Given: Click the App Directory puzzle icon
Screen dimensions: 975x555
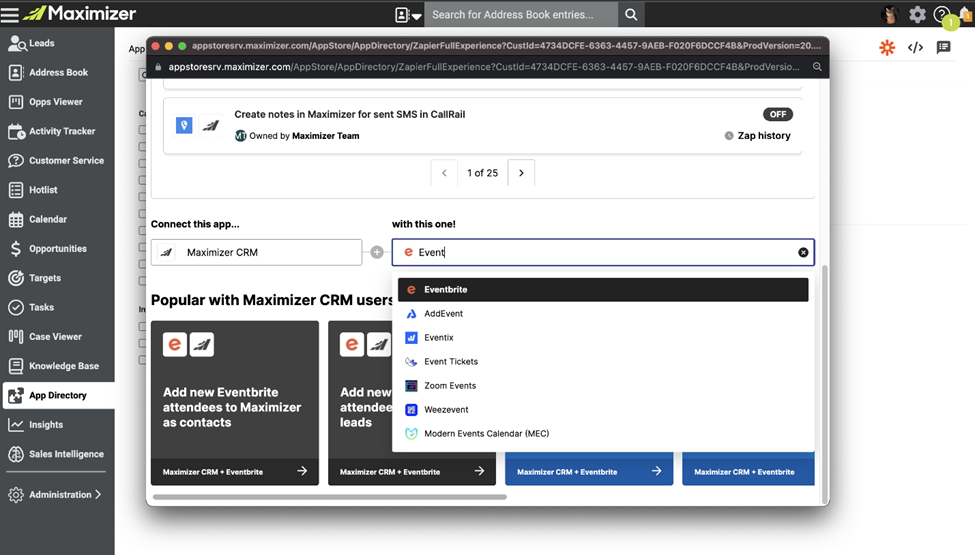Looking at the screenshot, I should (x=16, y=395).
